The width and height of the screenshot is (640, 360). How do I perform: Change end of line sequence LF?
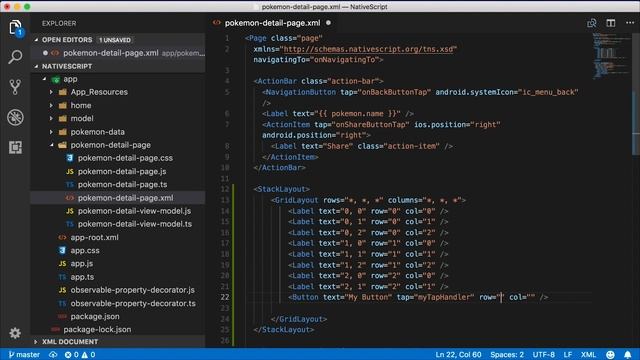point(567,354)
